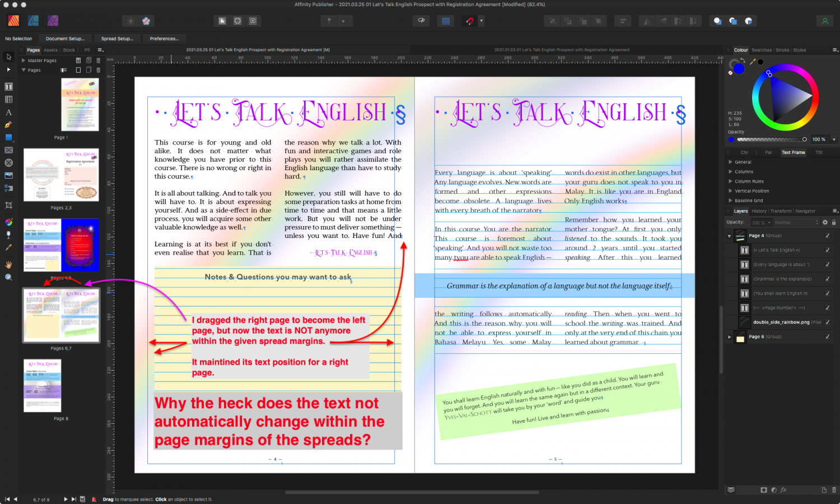Click the snapping magnet icon
The height and width of the screenshot is (504, 840).
(x=470, y=21)
